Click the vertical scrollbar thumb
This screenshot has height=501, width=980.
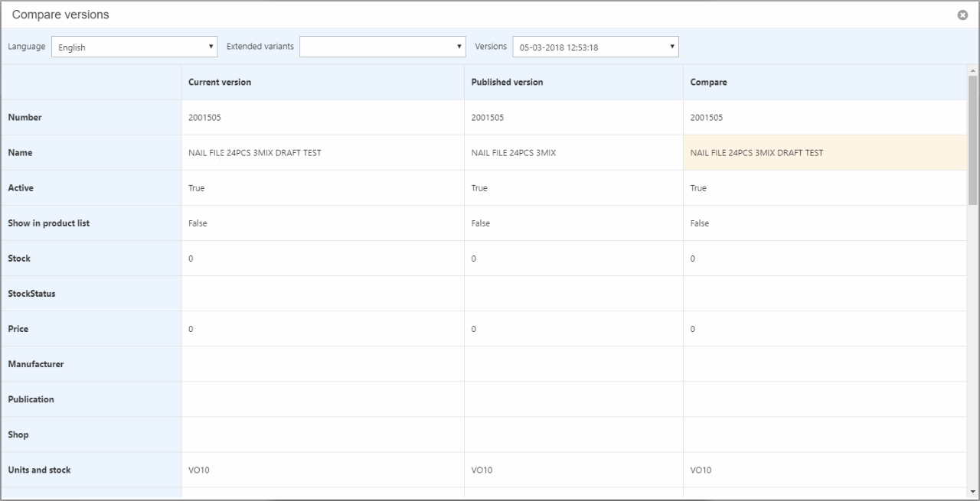972,138
